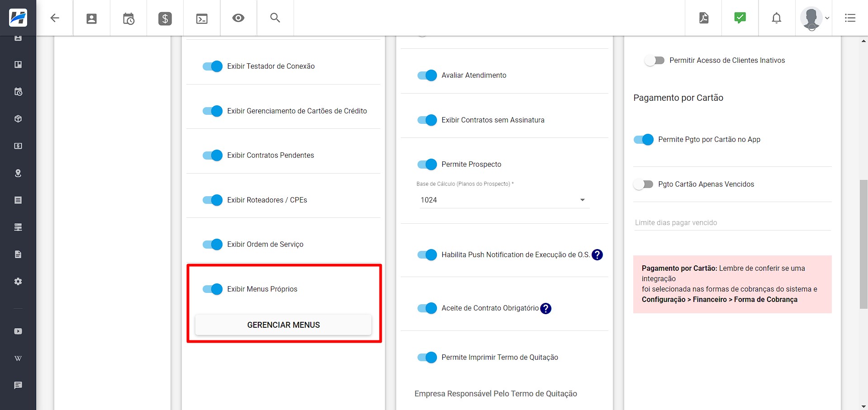Open the search magnifier icon
Image resolution: width=868 pixels, height=410 pixels.
(x=275, y=18)
